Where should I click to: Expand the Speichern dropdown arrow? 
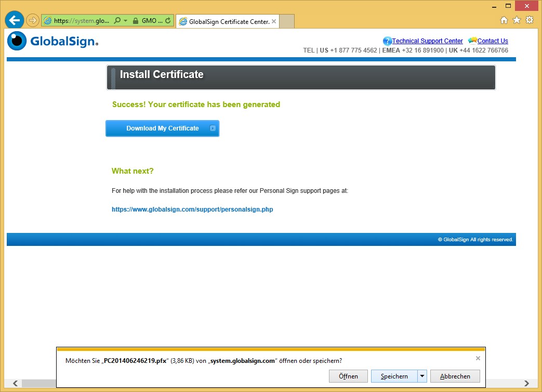point(422,376)
